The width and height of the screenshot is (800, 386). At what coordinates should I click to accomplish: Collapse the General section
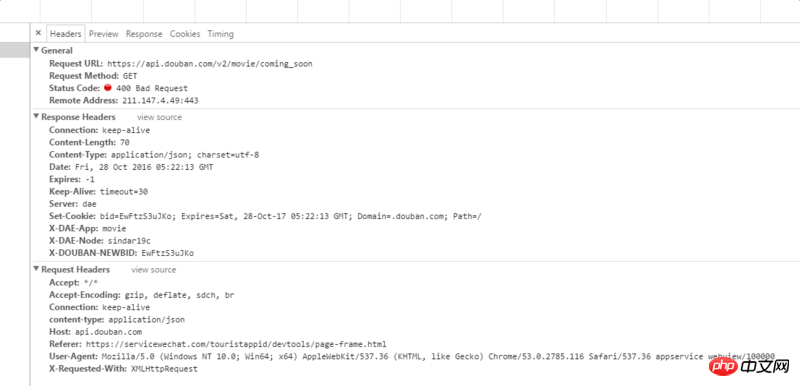coord(36,50)
